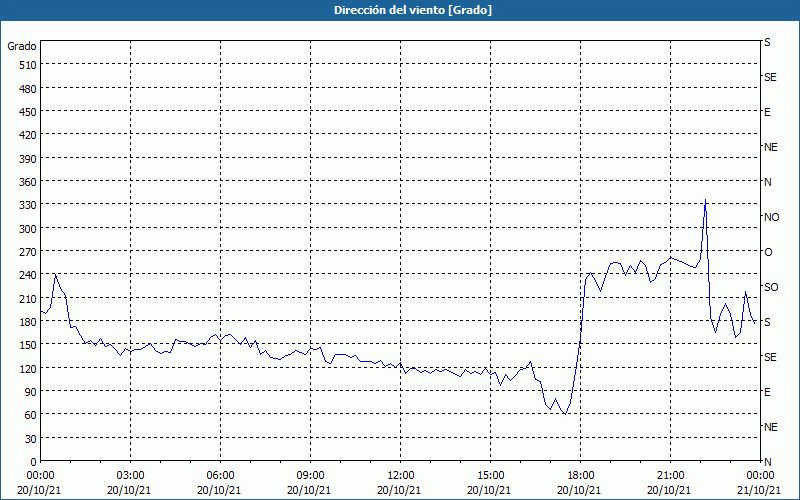The height and width of the screenshot is (500, 800).
Task: Click the 'E' compass label level with 90
Action: (767, 392)
